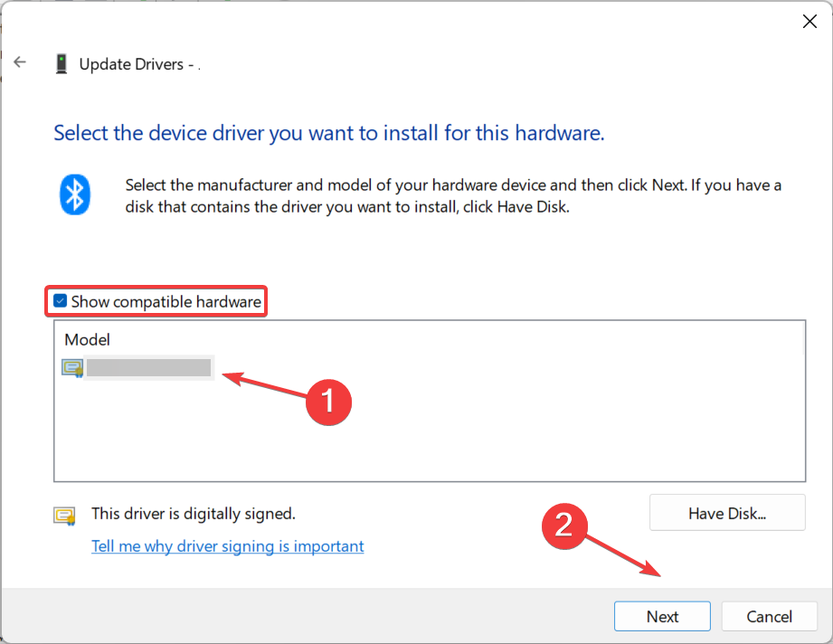Uncheck the Show compatible hardware checkbox
Image resolution: width=833 pixels, height=644 pixels.
tap(60, 301)
